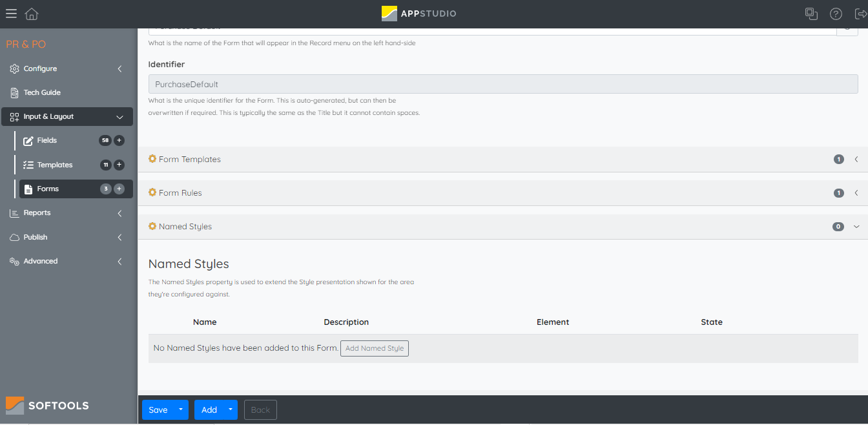Click the Configure gear icon
This screenshot has height=425, width=868.
click(14, 68)
